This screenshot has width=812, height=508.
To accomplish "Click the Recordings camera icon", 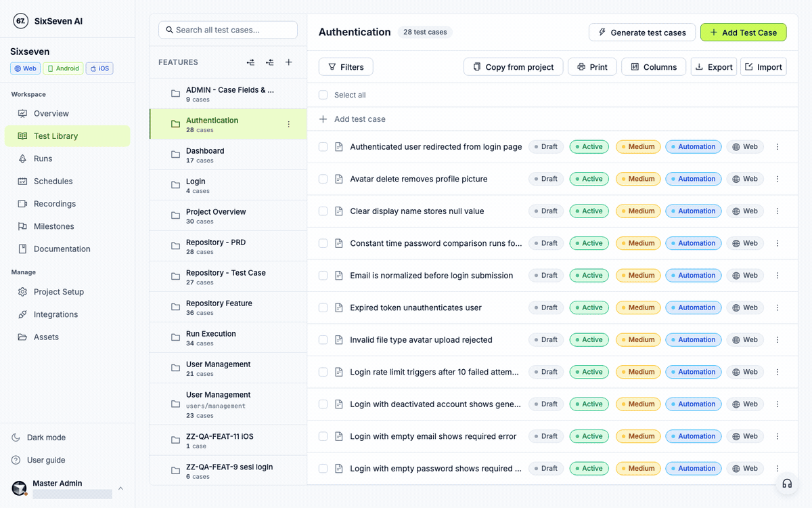I will coord(22,204).
